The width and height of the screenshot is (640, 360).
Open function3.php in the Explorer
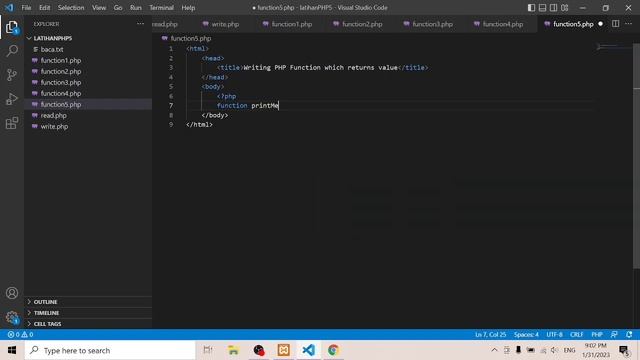[61, 82]
